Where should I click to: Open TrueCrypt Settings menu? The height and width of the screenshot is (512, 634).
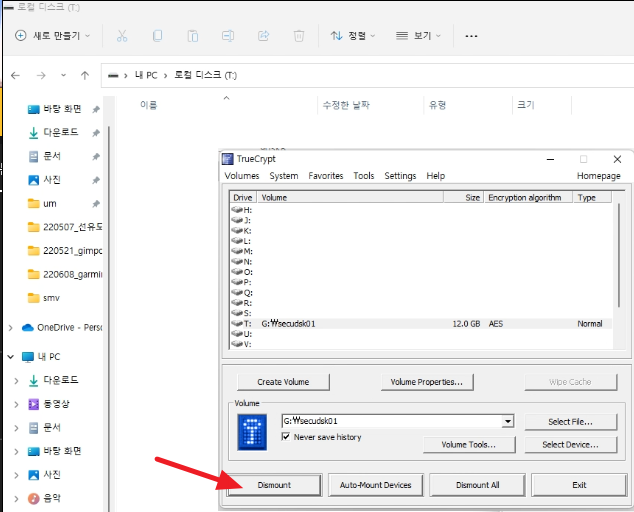pyautogui.click(x=400, y=176)
